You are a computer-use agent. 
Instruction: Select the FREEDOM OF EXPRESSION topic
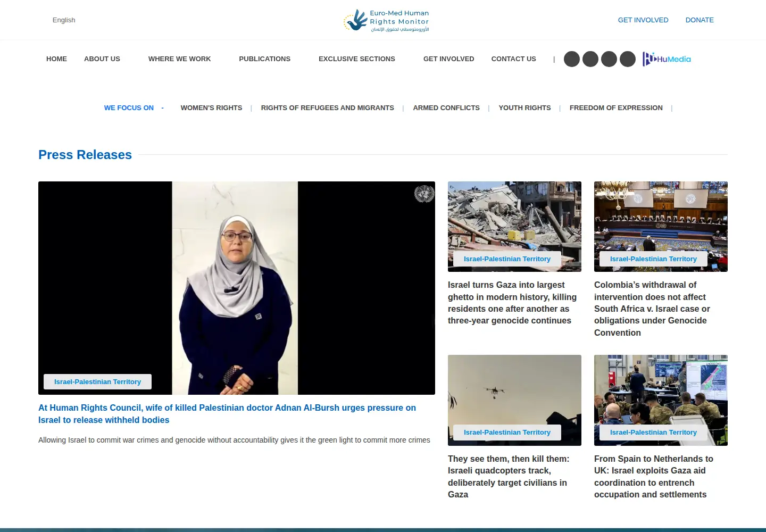[x=616, y=108]
